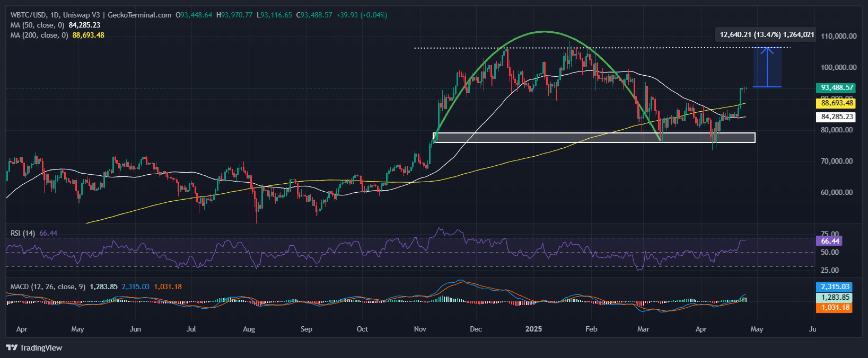
Task: Click the RSI 25.00 axis level label
Action: click(830, 270)
